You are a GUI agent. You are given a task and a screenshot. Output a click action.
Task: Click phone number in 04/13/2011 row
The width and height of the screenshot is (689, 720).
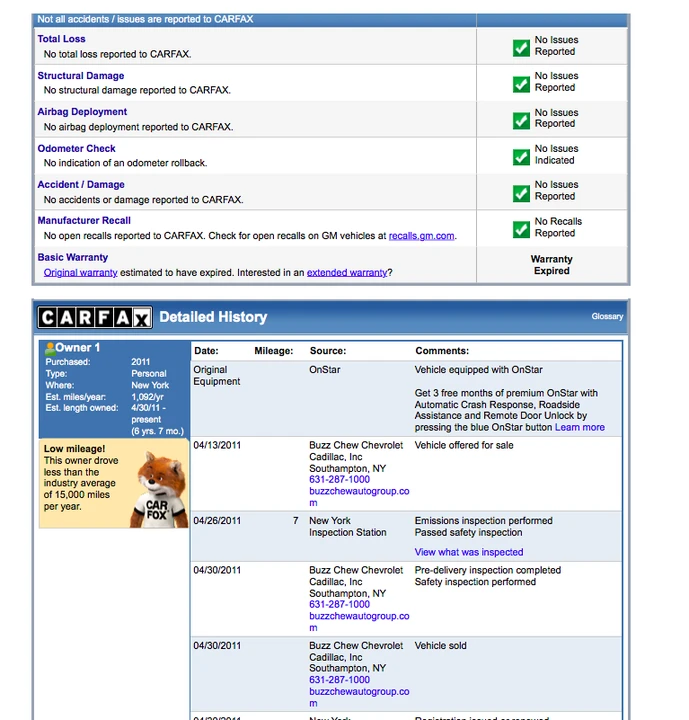(x=339, y=479)
